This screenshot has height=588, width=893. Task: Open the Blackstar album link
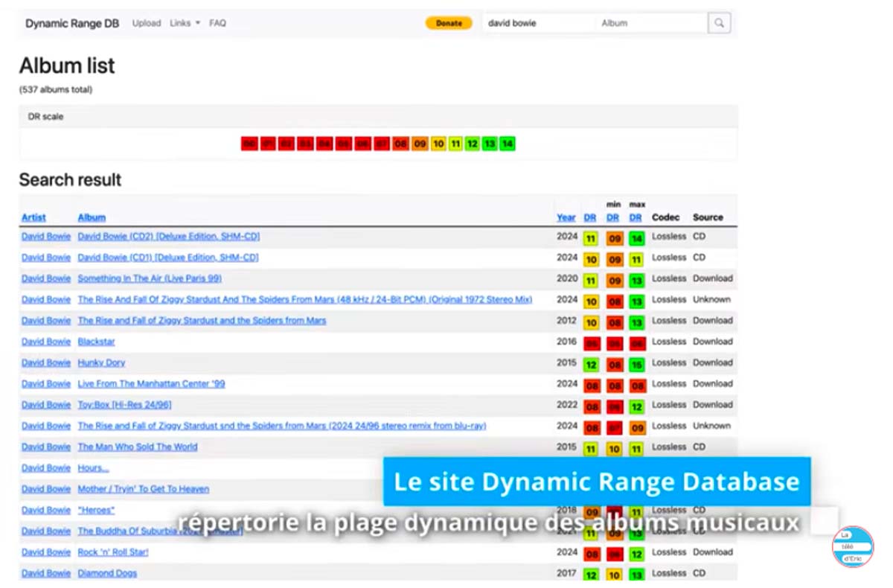97,342
